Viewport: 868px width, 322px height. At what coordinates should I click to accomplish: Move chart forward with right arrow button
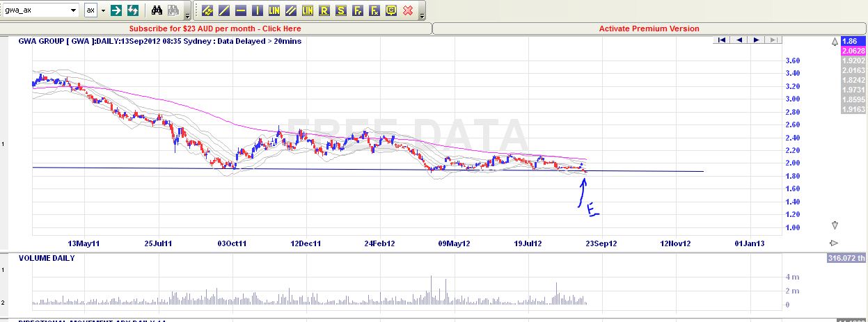click(x=755, y=40)
